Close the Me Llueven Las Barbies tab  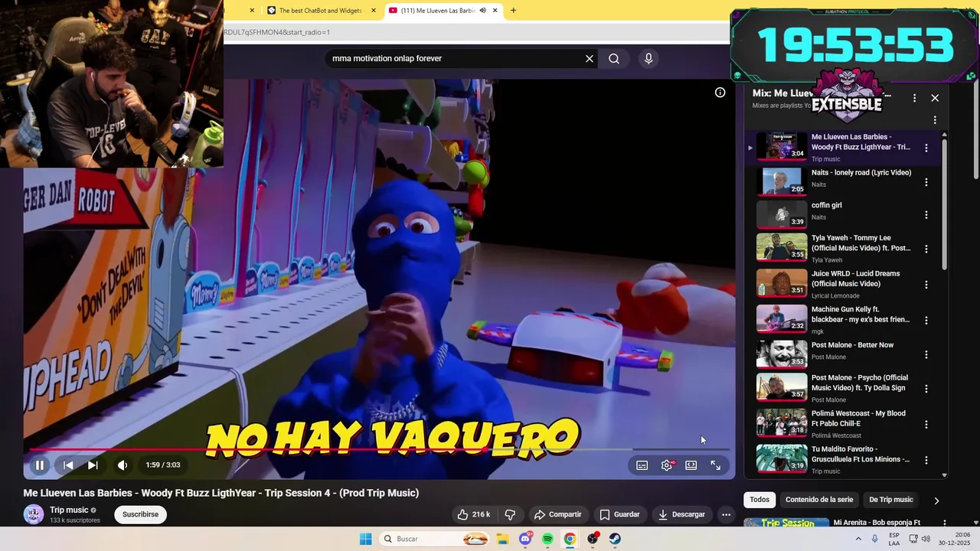click(495, 11)
